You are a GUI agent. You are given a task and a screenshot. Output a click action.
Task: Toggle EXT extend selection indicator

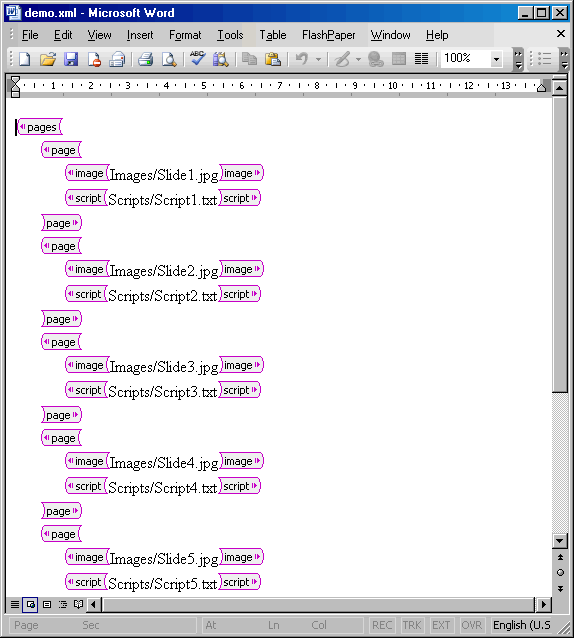click(441, 625)
